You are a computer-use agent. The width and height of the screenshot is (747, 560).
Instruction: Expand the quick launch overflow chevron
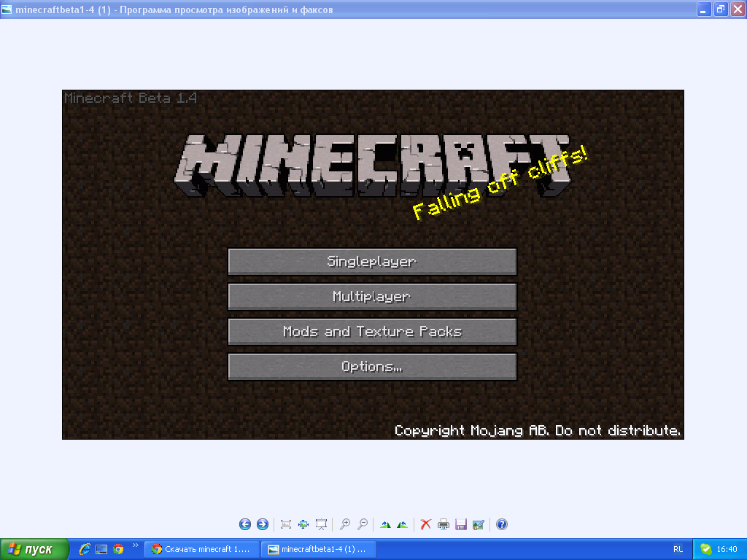click(x=135, y=545)
